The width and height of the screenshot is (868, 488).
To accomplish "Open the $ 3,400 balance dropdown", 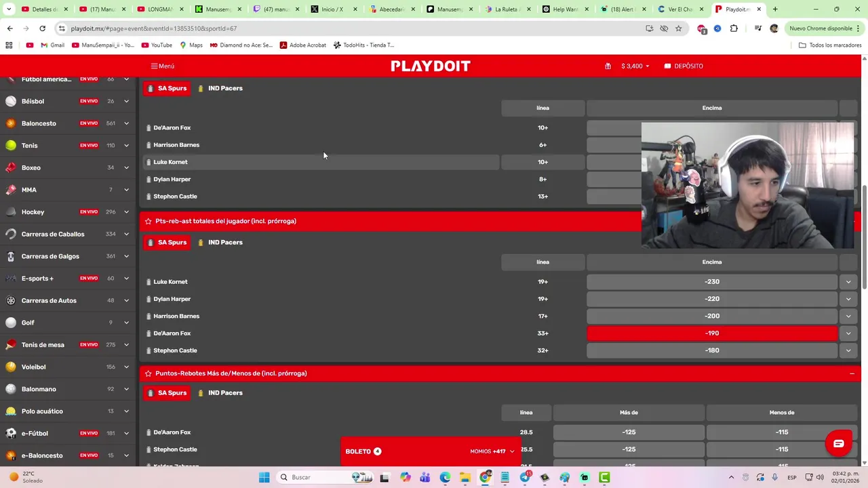I will point(635,66).
